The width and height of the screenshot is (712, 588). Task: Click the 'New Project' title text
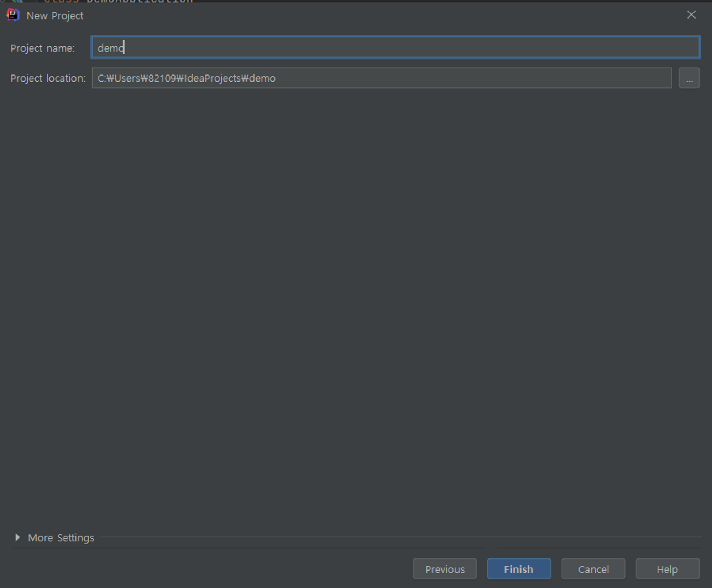click(55, 16)
